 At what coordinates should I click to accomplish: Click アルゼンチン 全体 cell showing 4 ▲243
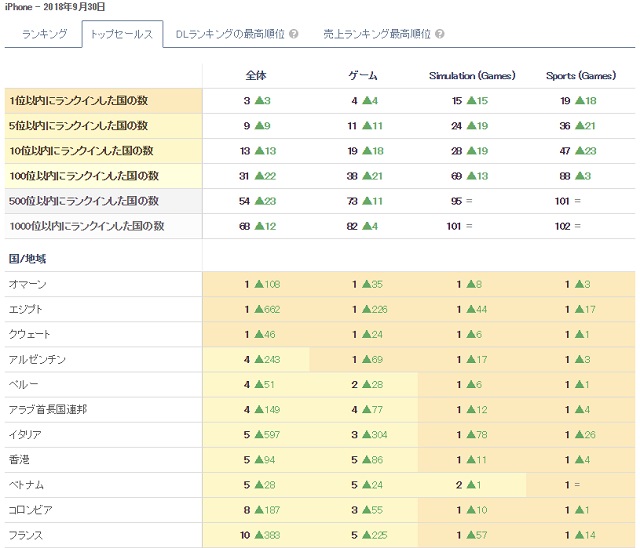click(x=256, y=359)
